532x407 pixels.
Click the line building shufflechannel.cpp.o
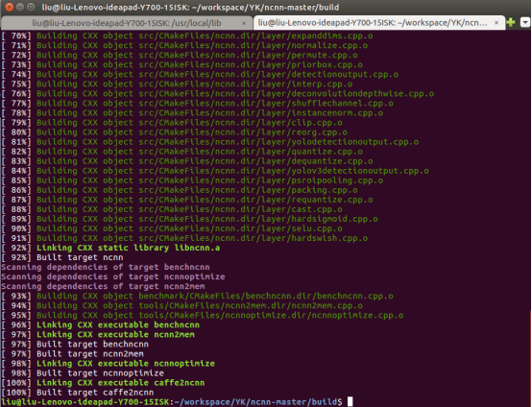[197, 103]
